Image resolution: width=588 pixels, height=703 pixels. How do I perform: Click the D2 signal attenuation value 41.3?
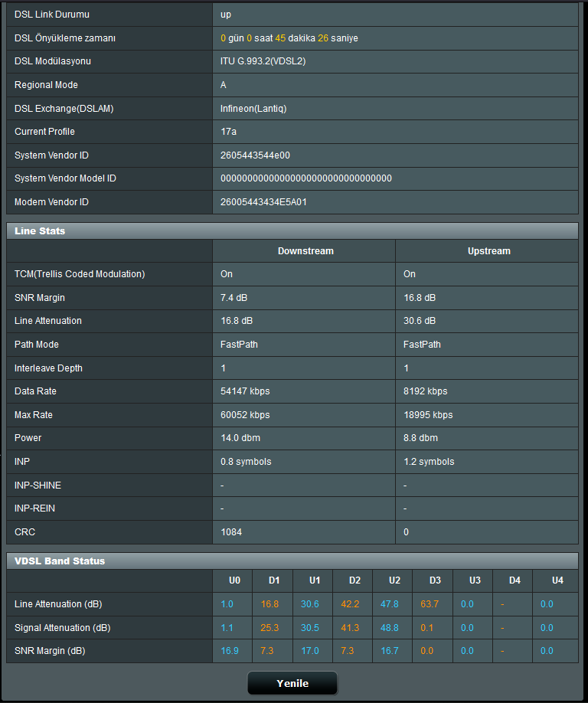coord(350,628)
